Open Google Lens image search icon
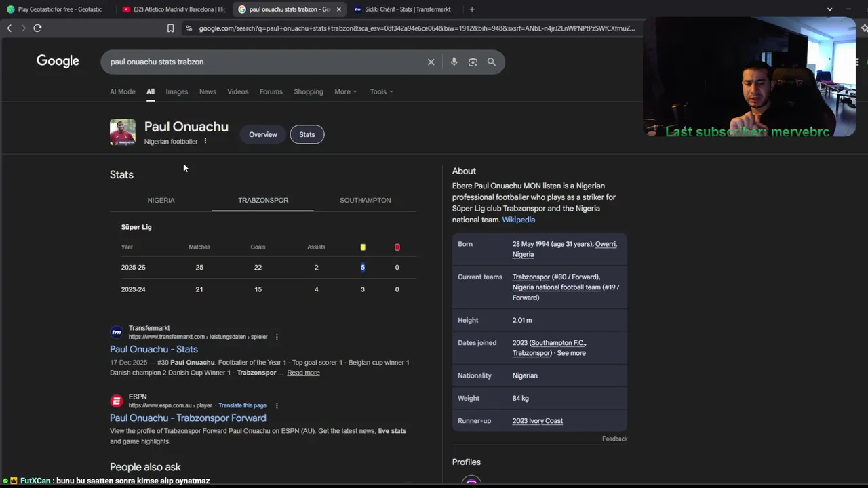868x488 pixels. (473, 62)
